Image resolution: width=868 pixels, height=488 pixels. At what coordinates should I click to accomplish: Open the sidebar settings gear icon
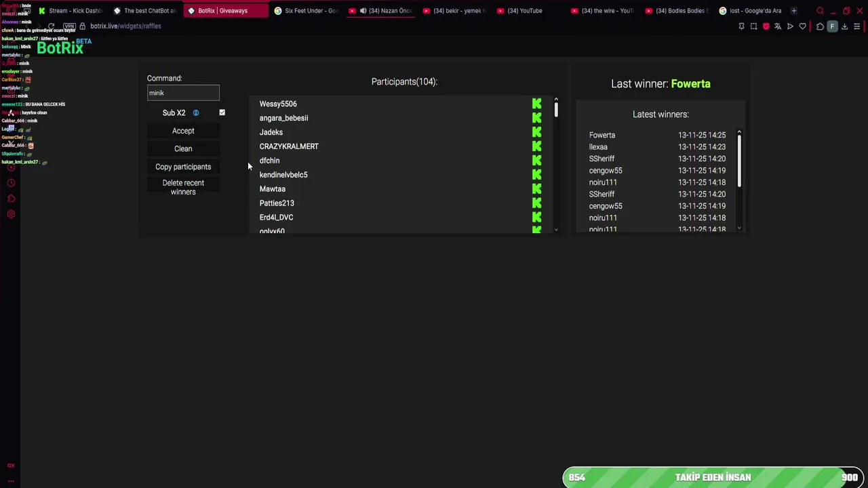coord(11,214)
